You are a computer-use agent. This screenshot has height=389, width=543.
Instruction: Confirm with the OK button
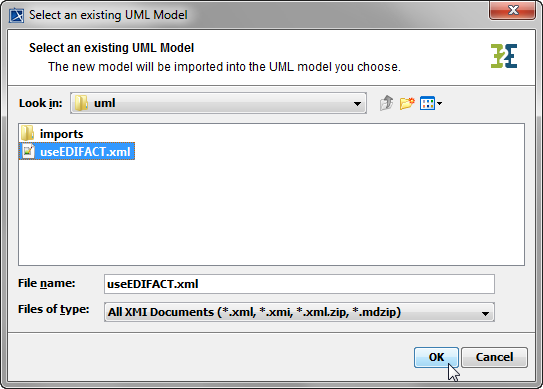pyautogui.click(x=436, y=357)
